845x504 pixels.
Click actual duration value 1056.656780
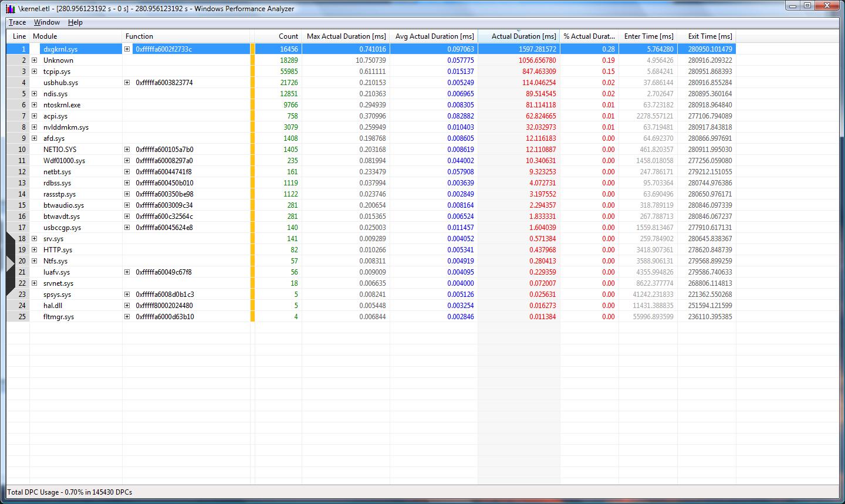point(537,60)
